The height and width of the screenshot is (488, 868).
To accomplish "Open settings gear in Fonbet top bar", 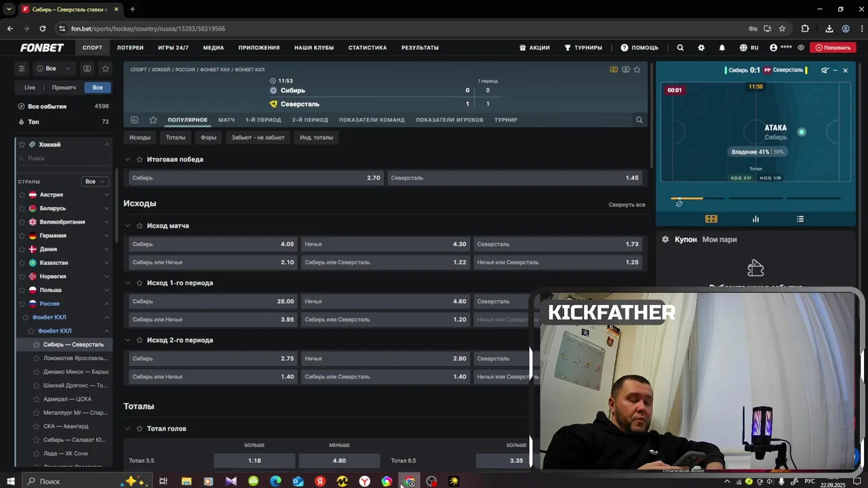I will [701, 47].
